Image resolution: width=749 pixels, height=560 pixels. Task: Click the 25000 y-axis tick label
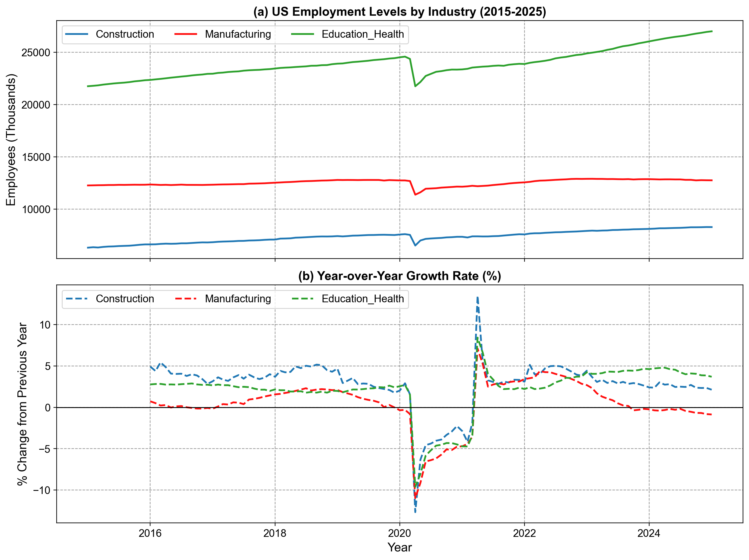click(x=36, y=53)
